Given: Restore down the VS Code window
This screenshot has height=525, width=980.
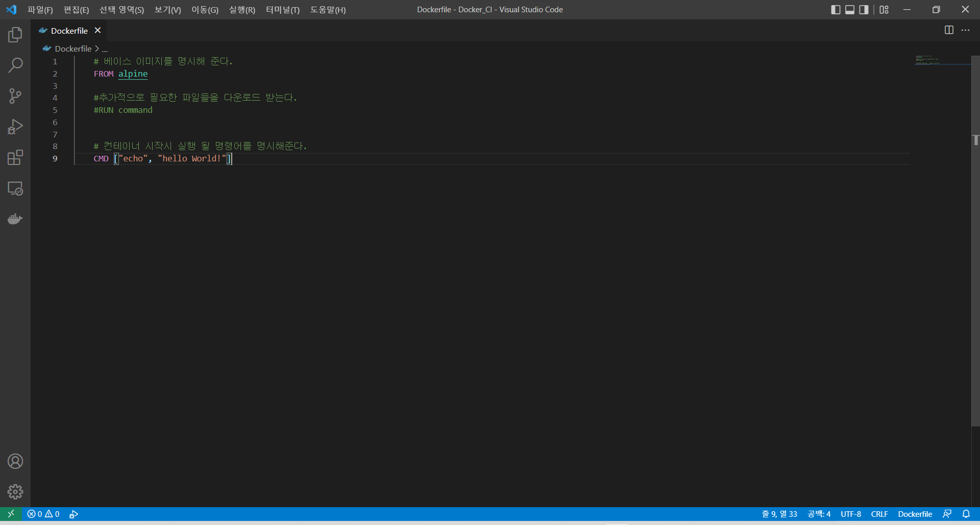Looking at the screenshot, I should click(936, 9).
